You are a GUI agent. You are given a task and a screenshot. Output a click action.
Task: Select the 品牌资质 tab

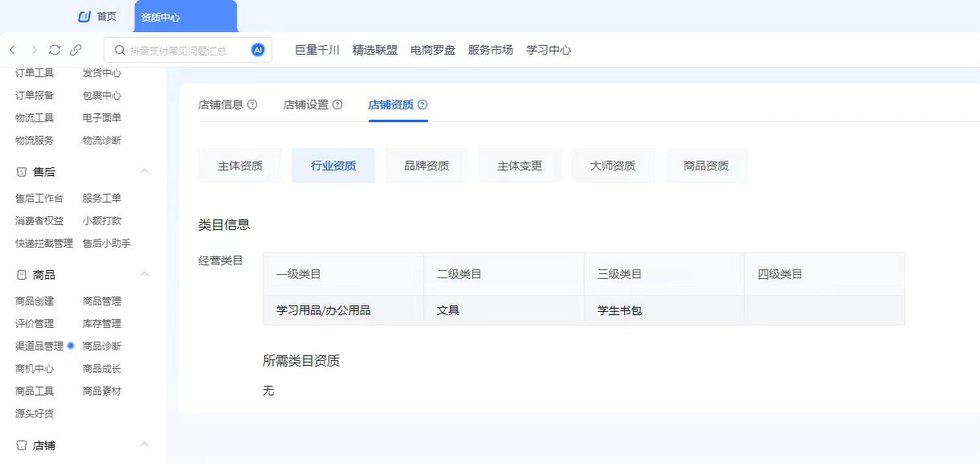click(x=427, y=166)
